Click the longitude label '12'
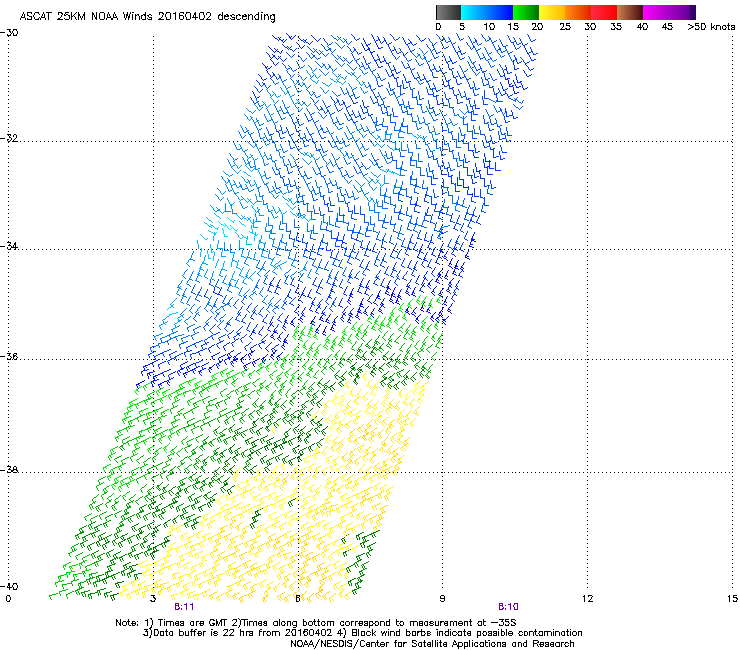This screenshot has width=740, height=650. [587, 599]
